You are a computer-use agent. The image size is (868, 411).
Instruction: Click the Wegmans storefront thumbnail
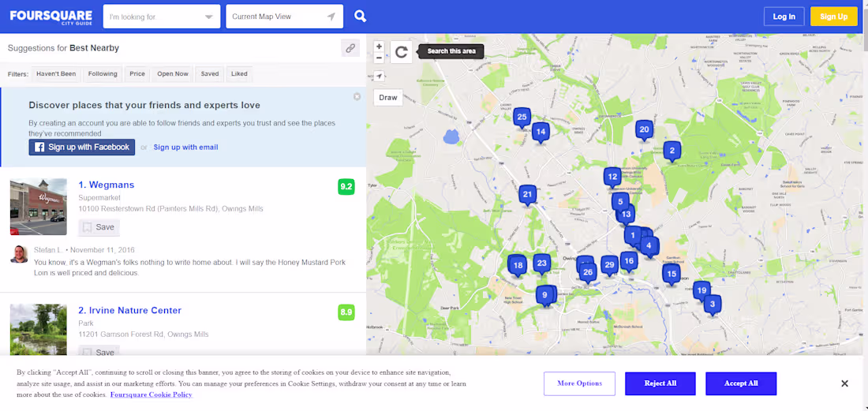[38, 207]
